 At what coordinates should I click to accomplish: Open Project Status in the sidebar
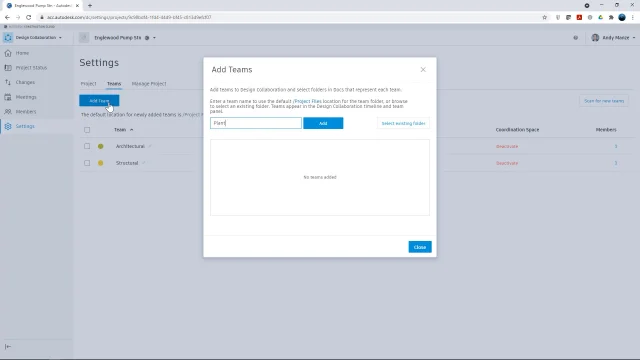[31, 68]
